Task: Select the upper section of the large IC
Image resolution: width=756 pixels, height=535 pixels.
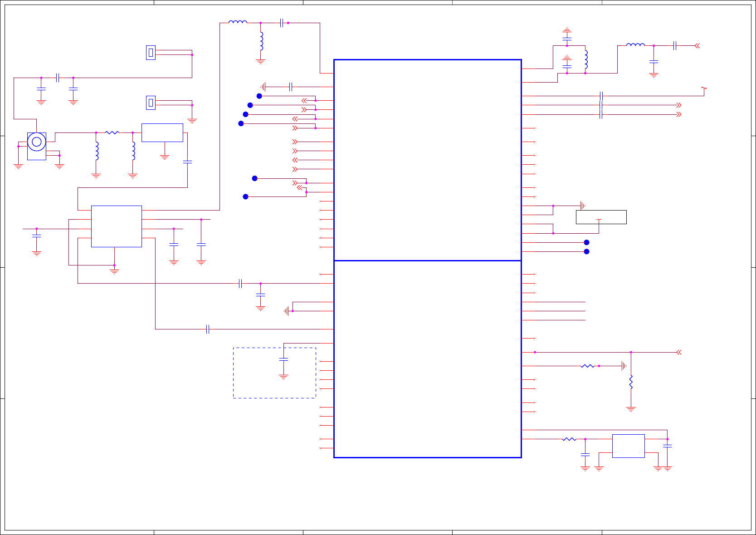Action: click(x=428, y=160)
